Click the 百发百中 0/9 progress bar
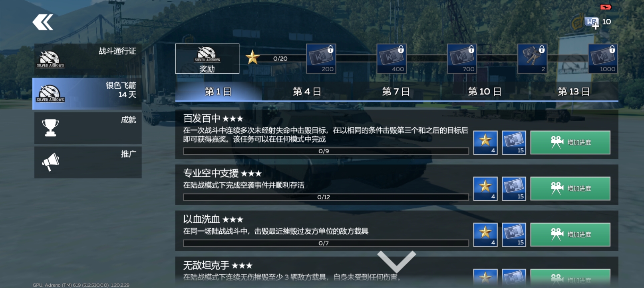The width and height of the screenshot is (644, 288). 326,151
